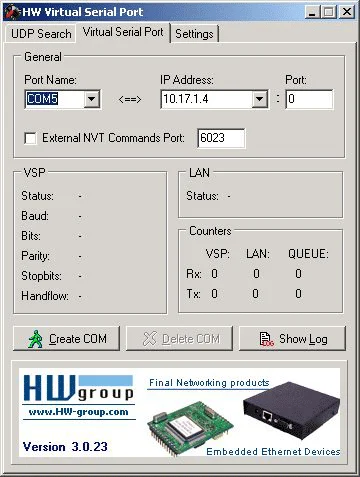
Task: Expand the Port Name dropdown arrow
Action: click(91, 99)
